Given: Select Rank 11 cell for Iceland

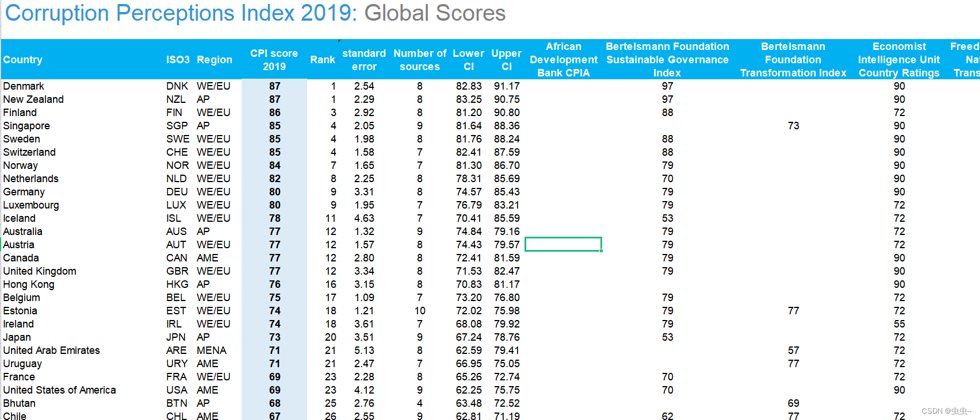Looking at the screenshot, I should click(331, 218).
